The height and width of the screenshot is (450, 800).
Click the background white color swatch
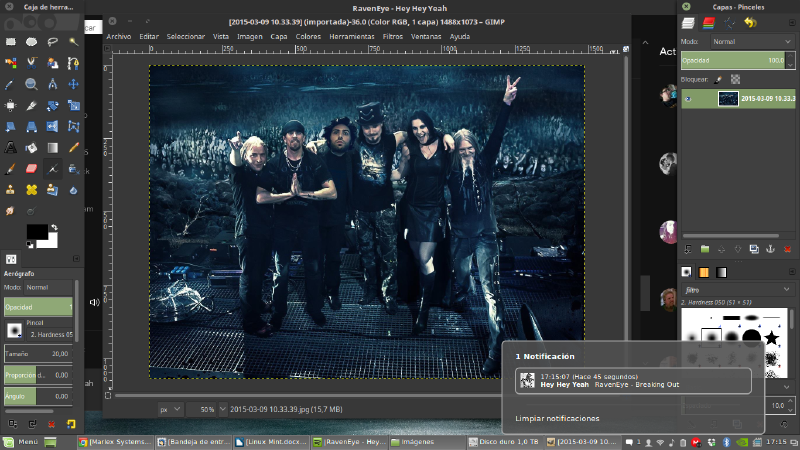tap(49, 241)
